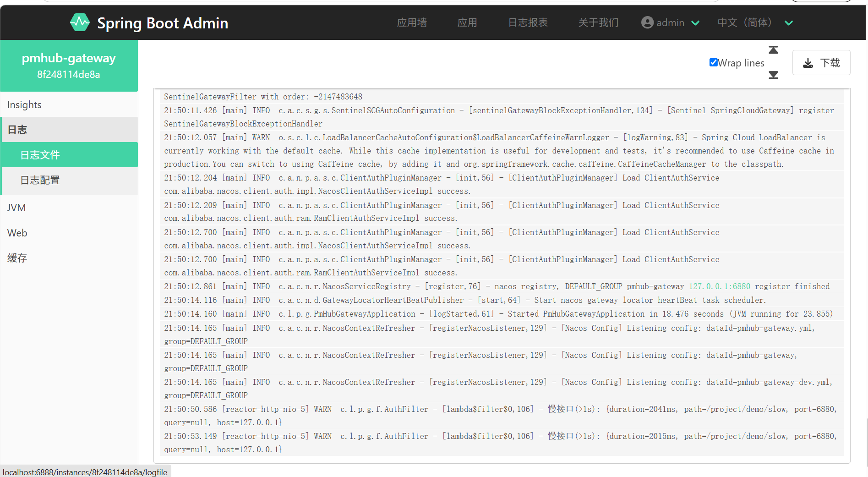The height and width of the screenshot is (477, 868).
Task: Click the Spring Boot Admin title link
Action: (x=163, y=23)
